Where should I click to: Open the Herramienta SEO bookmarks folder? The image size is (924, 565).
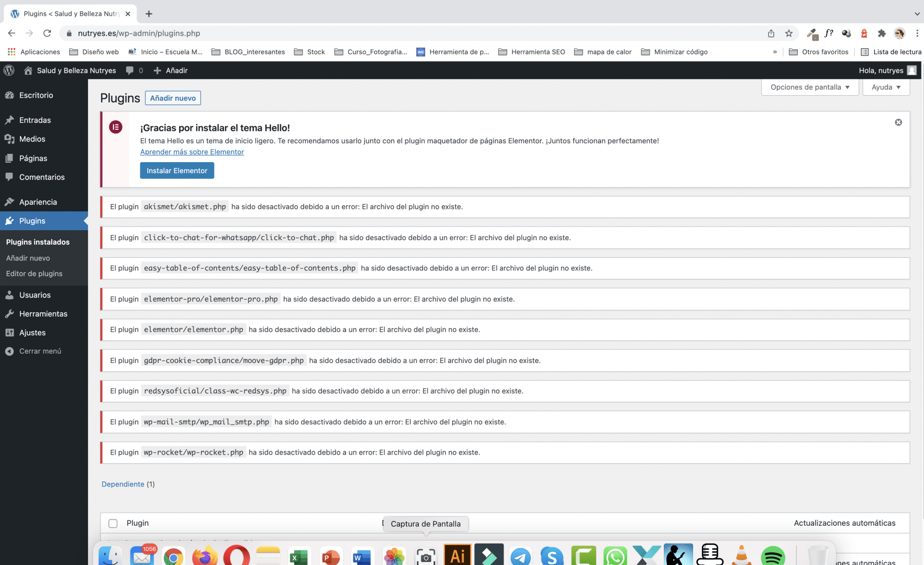(532, 52)
